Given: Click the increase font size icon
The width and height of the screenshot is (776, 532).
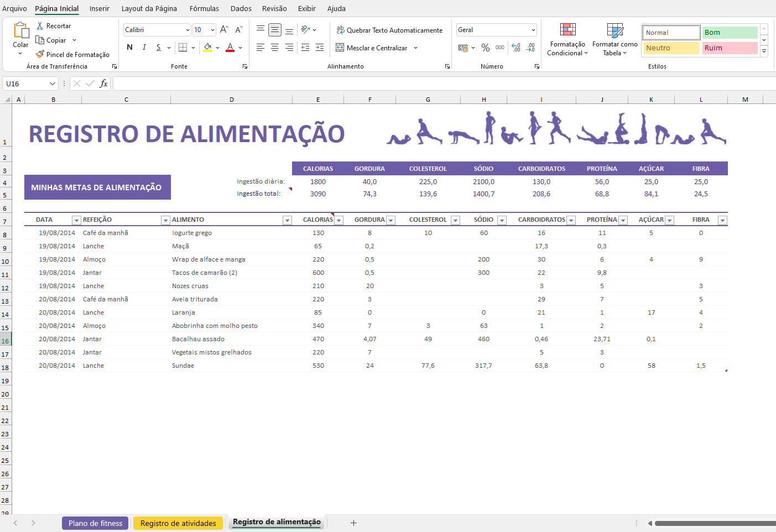Looking at the screenshot, I should pos(224,30).
